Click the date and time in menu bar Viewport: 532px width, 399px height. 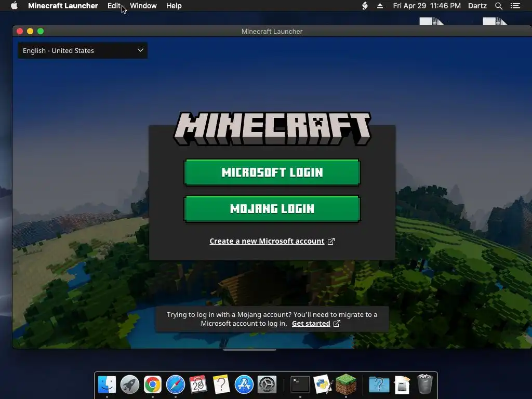pos(427,6)
